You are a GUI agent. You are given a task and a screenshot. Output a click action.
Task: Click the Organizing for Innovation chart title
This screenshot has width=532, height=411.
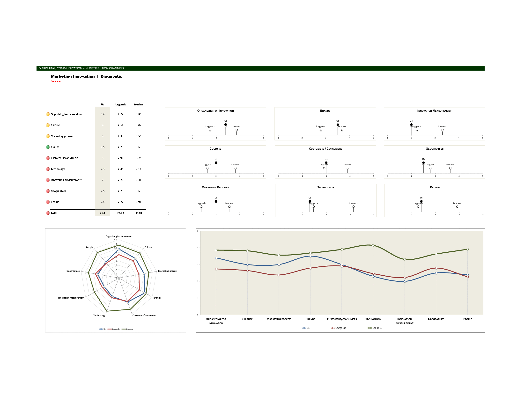click(215, 111)
